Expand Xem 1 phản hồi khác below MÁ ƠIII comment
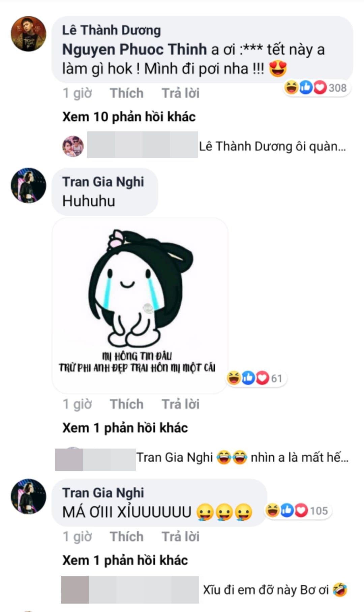 click(125, 560)
